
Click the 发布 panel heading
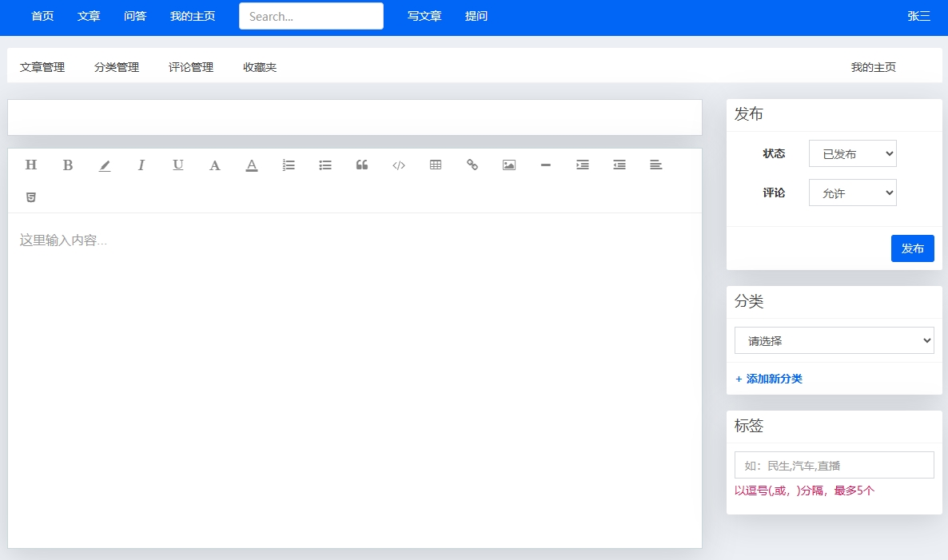pyautogui.click(x=748, y=113)
